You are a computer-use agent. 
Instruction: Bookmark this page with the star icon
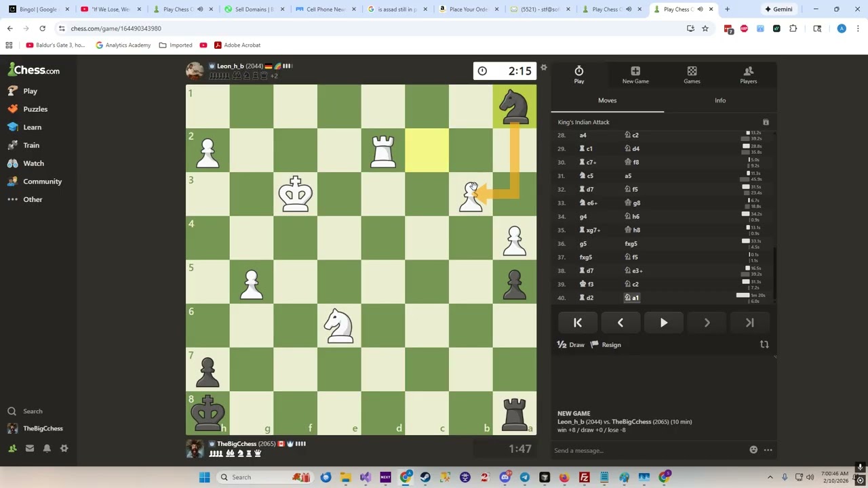(x=705, y=28)
